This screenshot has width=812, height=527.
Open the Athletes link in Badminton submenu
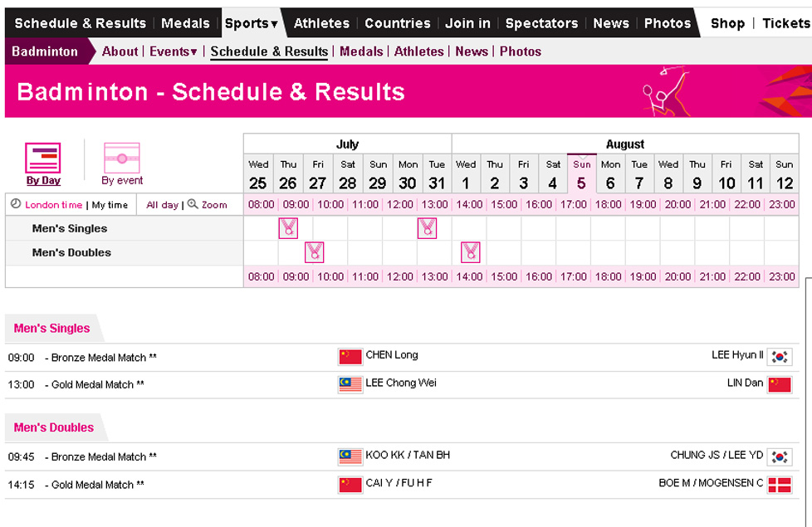pos(419,51)
